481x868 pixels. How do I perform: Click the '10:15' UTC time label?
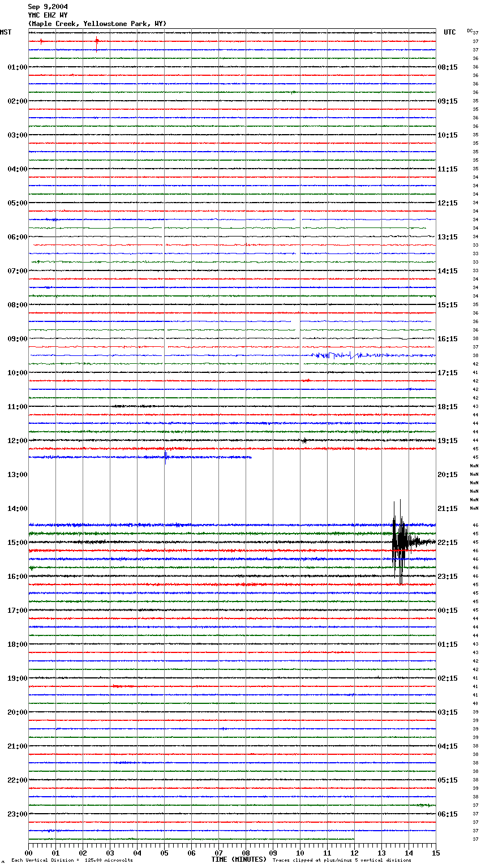click(448, 135)
